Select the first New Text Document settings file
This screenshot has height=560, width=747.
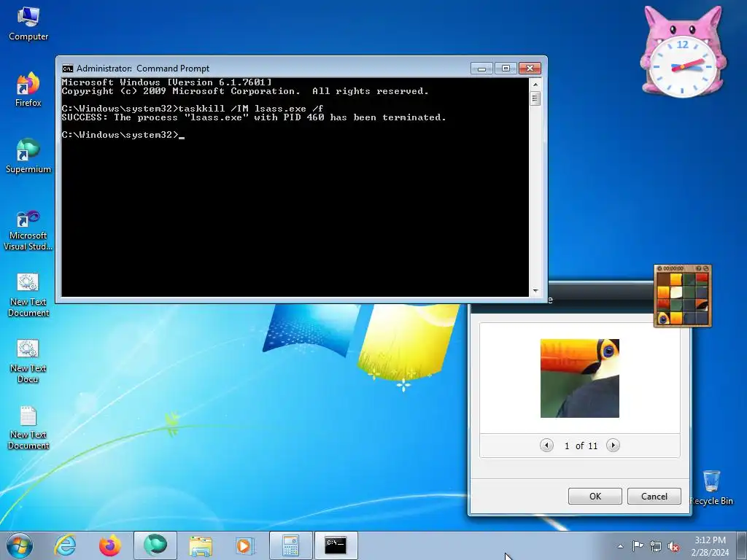pos(28,295)
